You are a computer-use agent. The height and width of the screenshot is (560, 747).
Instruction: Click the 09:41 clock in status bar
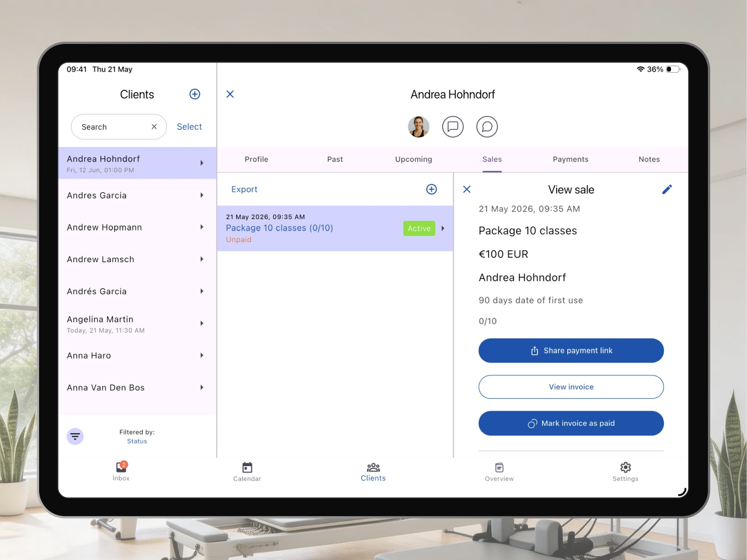77,69
